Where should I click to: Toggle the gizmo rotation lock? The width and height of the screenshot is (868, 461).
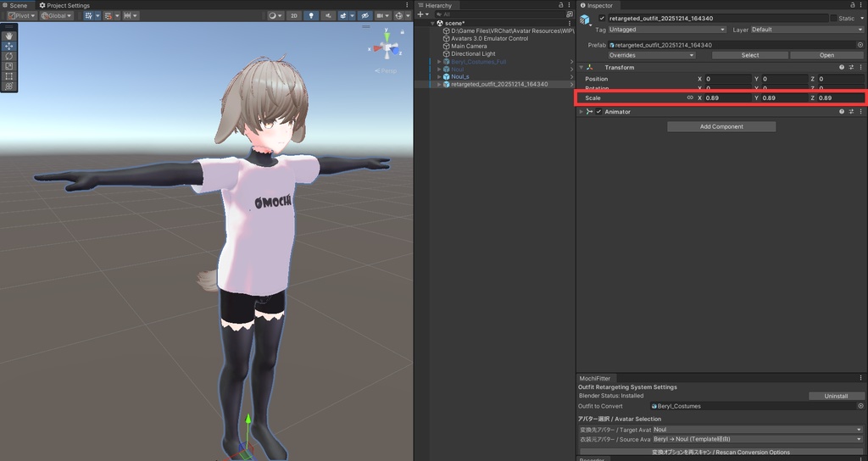pyautogui.click(x=403, y=32)
